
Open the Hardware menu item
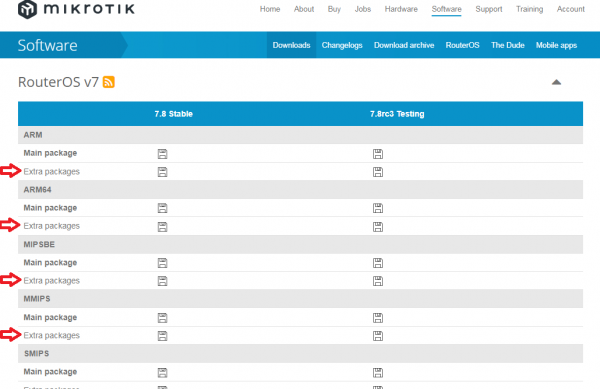click(x=401, y=9)
